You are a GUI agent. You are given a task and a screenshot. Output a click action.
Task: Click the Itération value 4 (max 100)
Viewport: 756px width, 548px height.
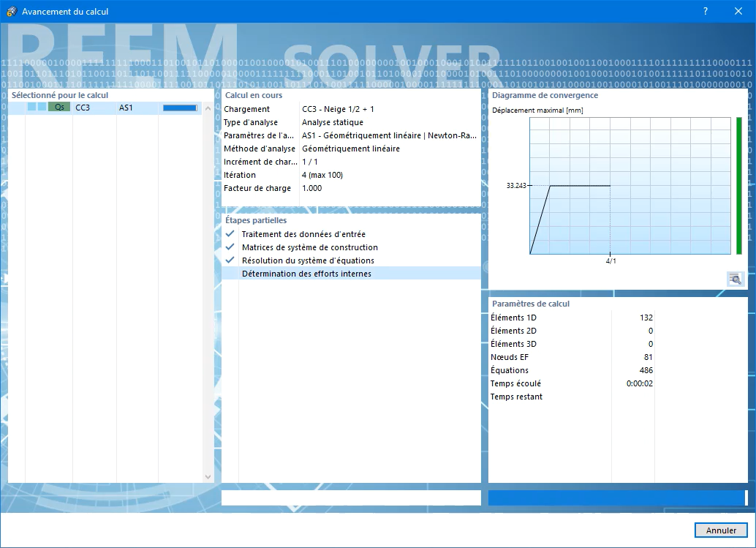click(x=322, y=175)
